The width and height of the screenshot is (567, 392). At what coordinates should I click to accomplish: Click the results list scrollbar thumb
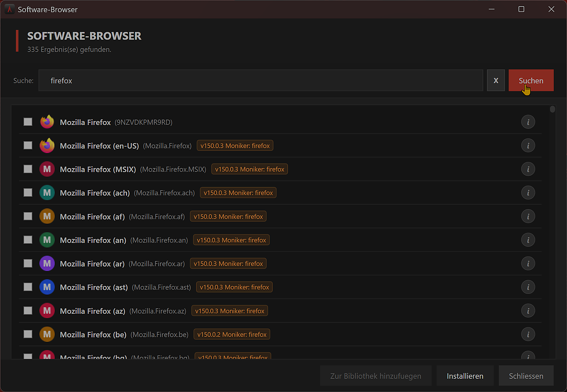click(x=553, y=109)
